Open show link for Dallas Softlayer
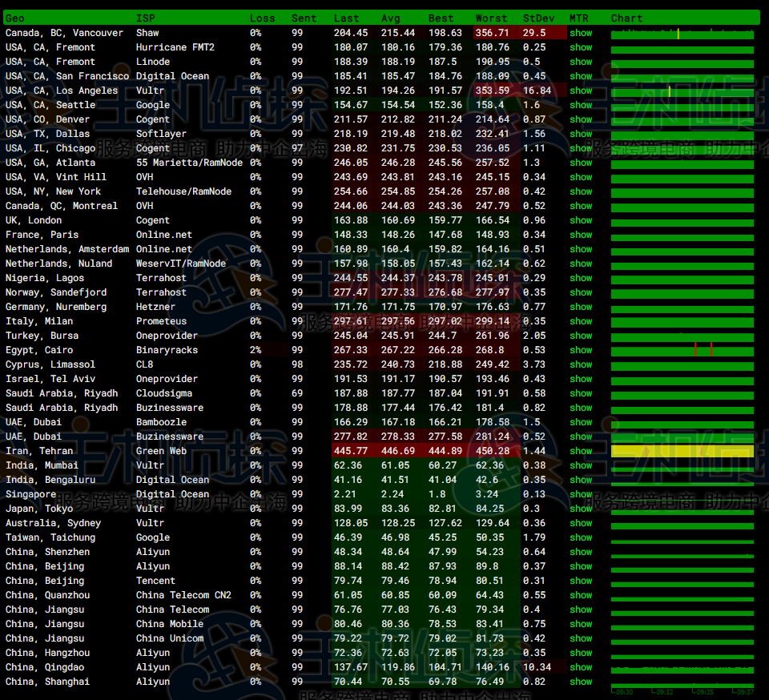This screenshot has height=700, width=769. pyautogui.click(x=581, y=134)
